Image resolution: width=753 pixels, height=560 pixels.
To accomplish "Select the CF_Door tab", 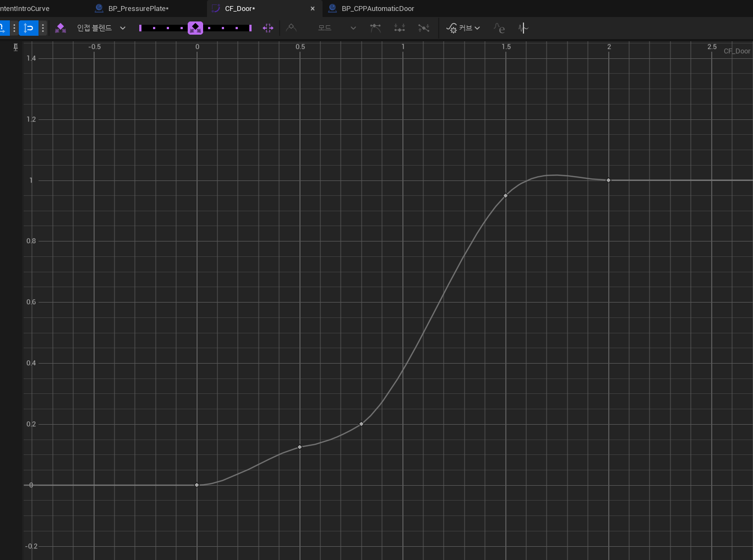I will (x=240, y=8).
